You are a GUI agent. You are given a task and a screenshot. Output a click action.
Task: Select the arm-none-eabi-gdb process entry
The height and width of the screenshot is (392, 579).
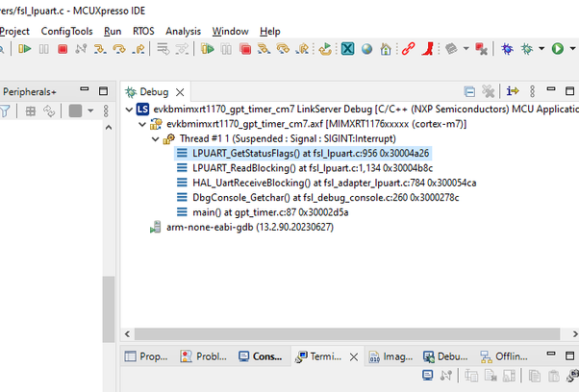click(x=241, y=227)
